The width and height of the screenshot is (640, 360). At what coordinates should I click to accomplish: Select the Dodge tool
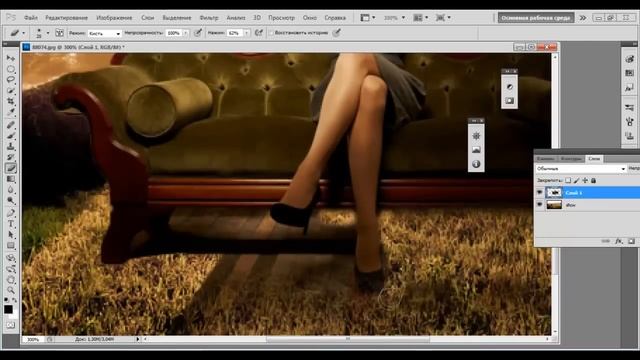point(11,200)
